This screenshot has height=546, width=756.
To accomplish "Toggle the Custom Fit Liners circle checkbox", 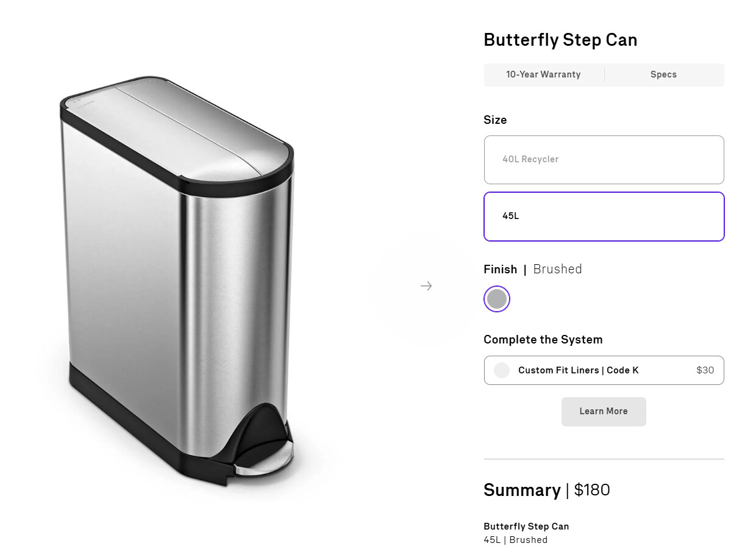I will pos(501,370).
